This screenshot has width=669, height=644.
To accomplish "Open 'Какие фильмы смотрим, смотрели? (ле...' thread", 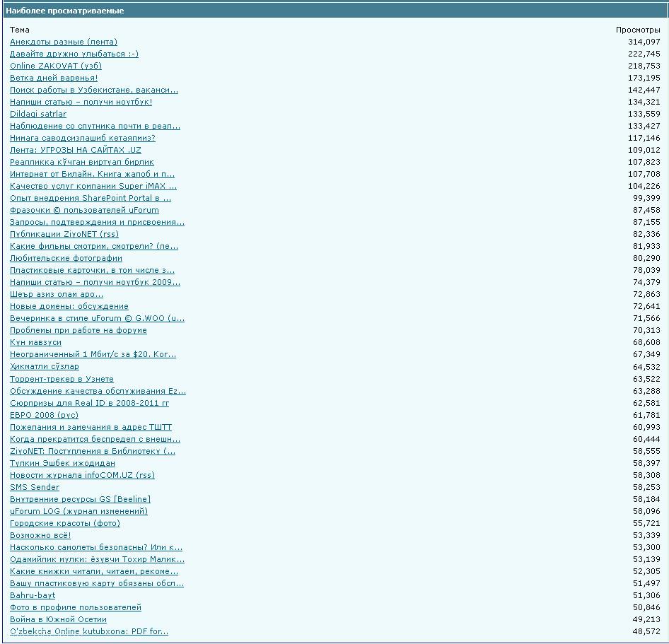I will (94, 246).
